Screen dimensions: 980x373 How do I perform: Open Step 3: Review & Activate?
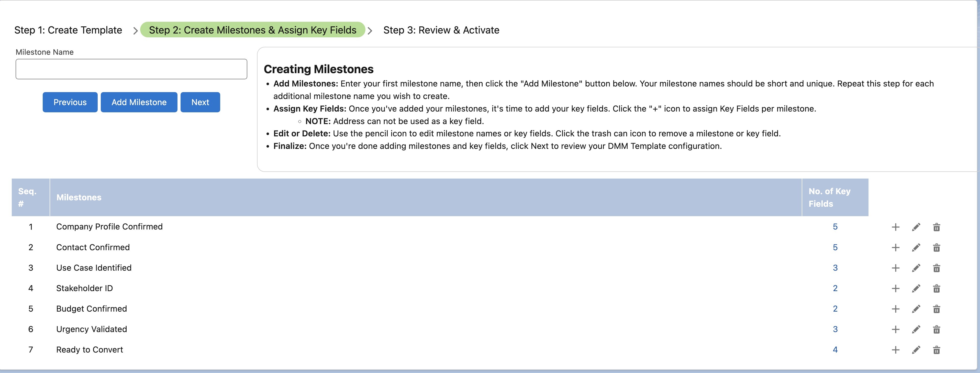[x=441, y=30]
